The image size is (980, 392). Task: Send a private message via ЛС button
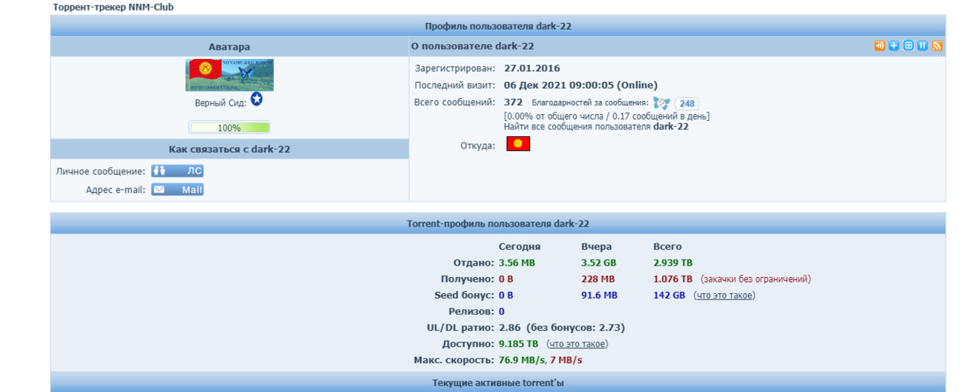[x=177, y=171]
